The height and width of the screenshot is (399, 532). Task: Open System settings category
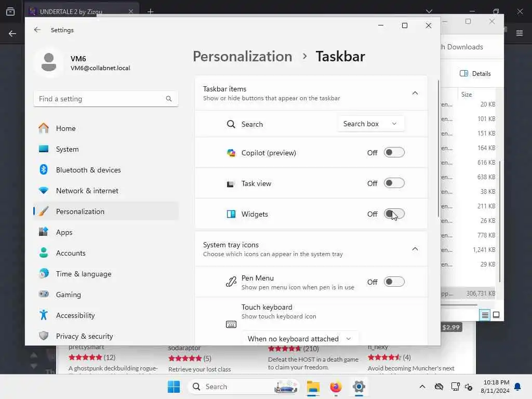(x=106, y=149)
